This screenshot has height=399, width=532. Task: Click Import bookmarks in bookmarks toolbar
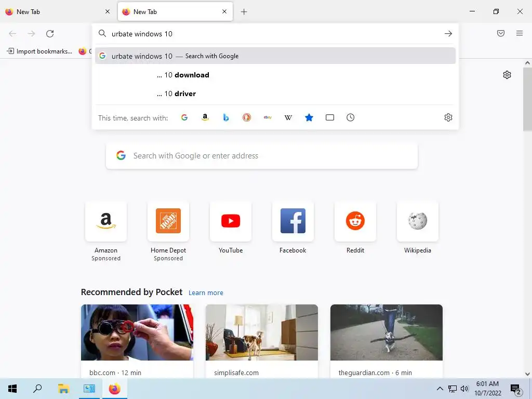point(39,51)
